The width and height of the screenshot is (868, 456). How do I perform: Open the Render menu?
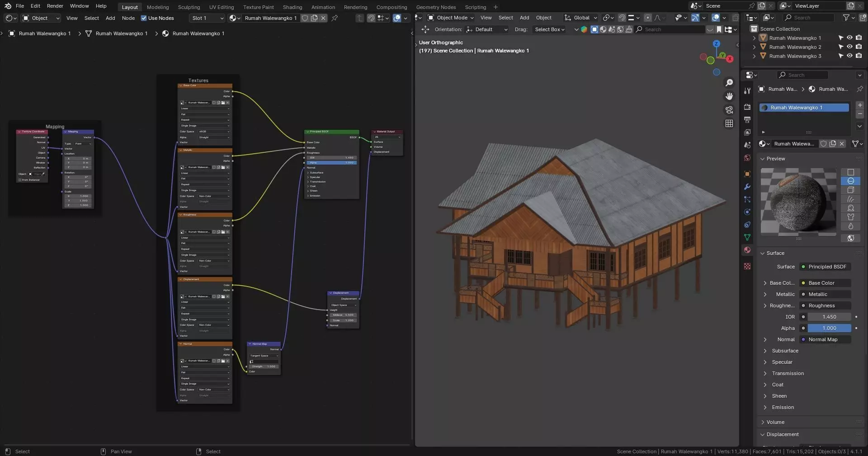click(55, 6)
